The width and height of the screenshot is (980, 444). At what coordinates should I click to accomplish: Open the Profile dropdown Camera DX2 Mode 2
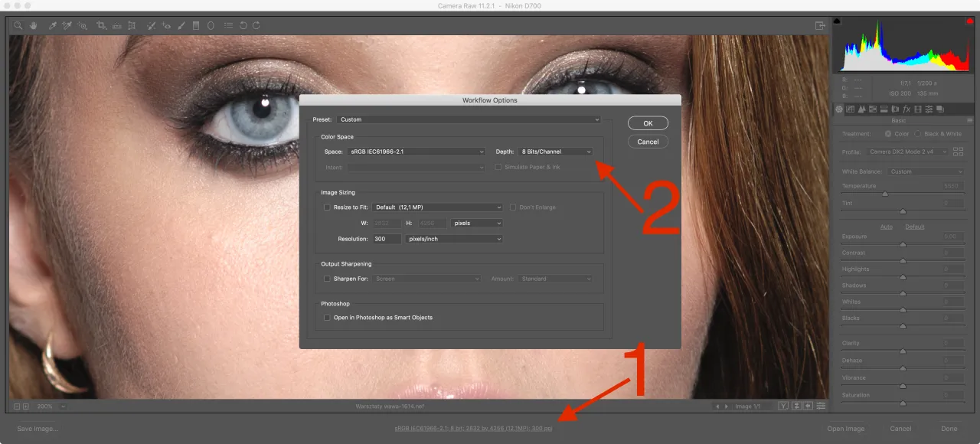point(908,152)
